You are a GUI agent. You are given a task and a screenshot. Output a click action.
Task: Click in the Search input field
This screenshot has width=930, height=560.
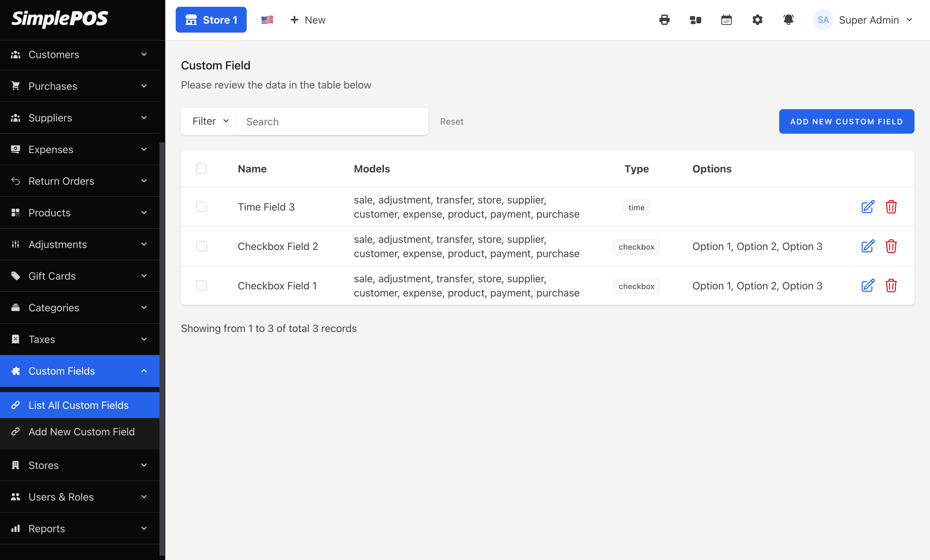tap(333, 121)
